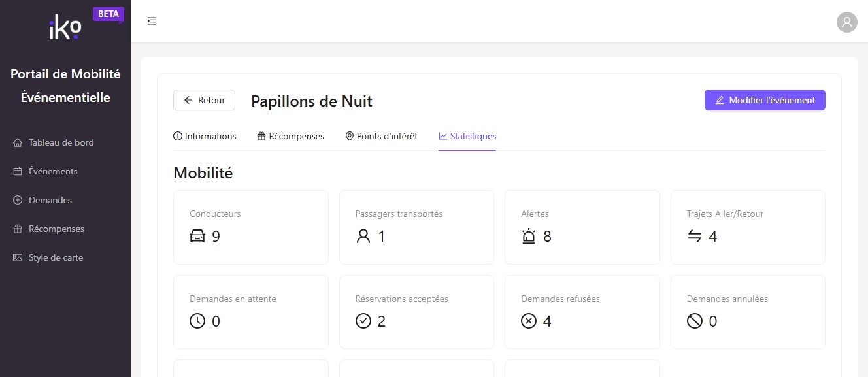This screenshot has height=377, width=868.
Task: Collapse the sidebar with the menu-fold icon
Action: 152,21
